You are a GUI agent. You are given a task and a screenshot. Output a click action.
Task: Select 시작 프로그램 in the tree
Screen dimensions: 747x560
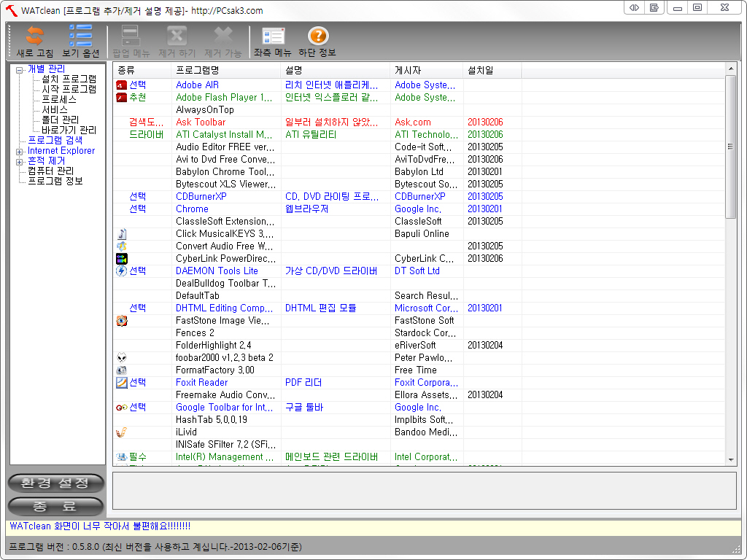pos(69,89)
